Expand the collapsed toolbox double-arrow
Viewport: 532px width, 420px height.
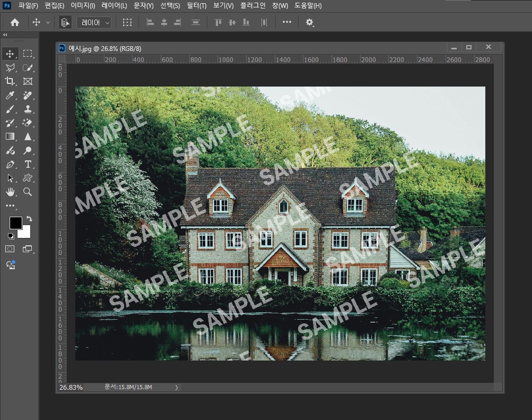click(x=5, y=35)
